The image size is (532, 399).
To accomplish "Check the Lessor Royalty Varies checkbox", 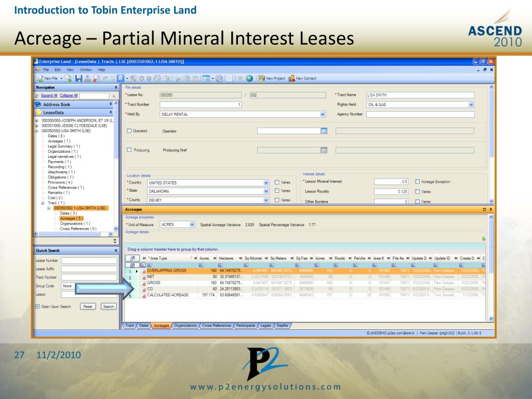I will pyautogui.click(x=417, y=191).
